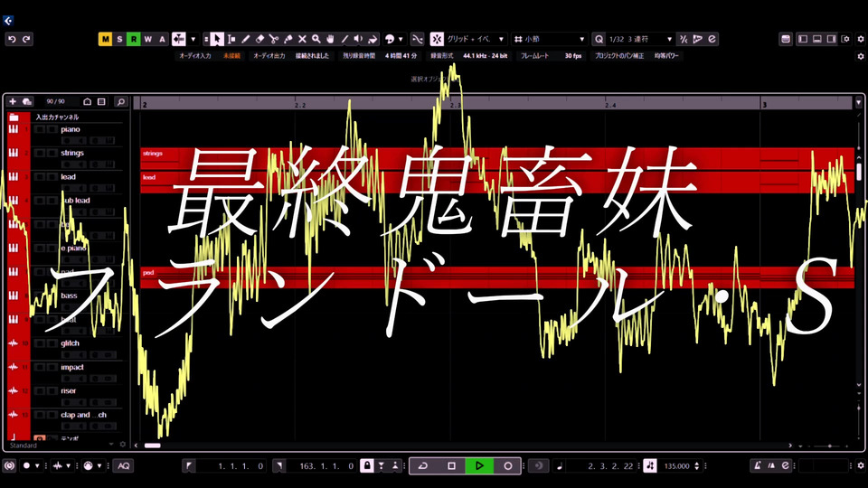Select the Play speaker tool
Image resolution: width=868 pixels, height=488 pixels.
click(x=359, y=39)
